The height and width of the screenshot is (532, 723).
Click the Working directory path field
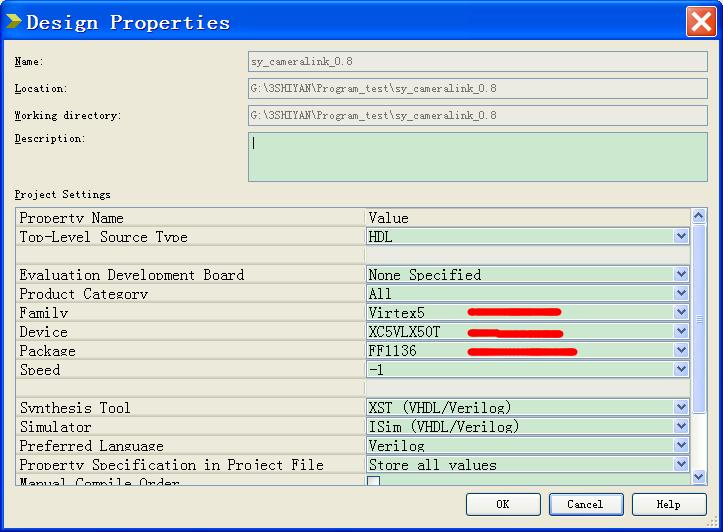click(478, 115)
